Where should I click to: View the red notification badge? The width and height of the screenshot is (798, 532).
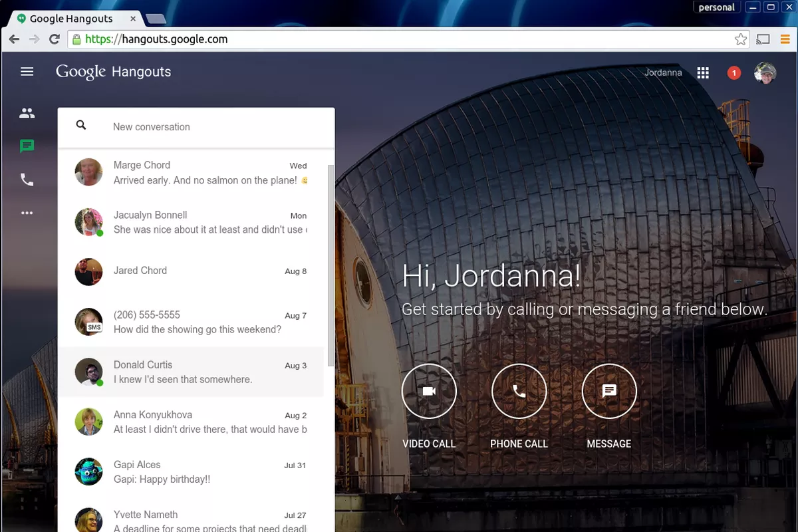pos(733,73)
